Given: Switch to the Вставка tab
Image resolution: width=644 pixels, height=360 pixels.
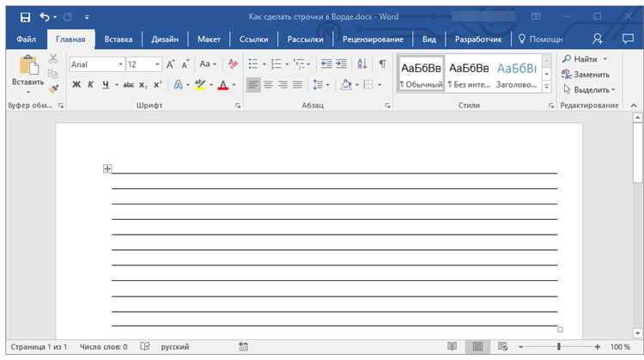Looking at the screenshot, I should 118,40.
